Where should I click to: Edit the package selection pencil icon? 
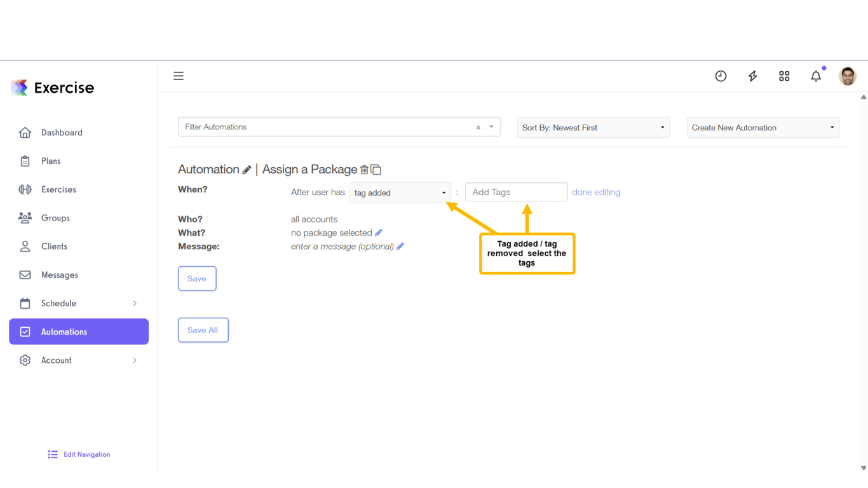(379, 233)
